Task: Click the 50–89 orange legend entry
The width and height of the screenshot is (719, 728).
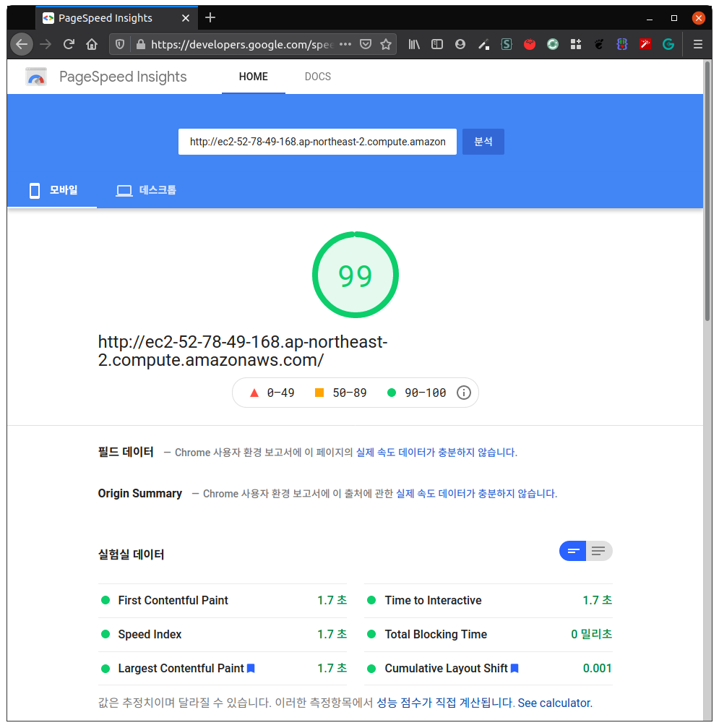Action: click(340, 393)
